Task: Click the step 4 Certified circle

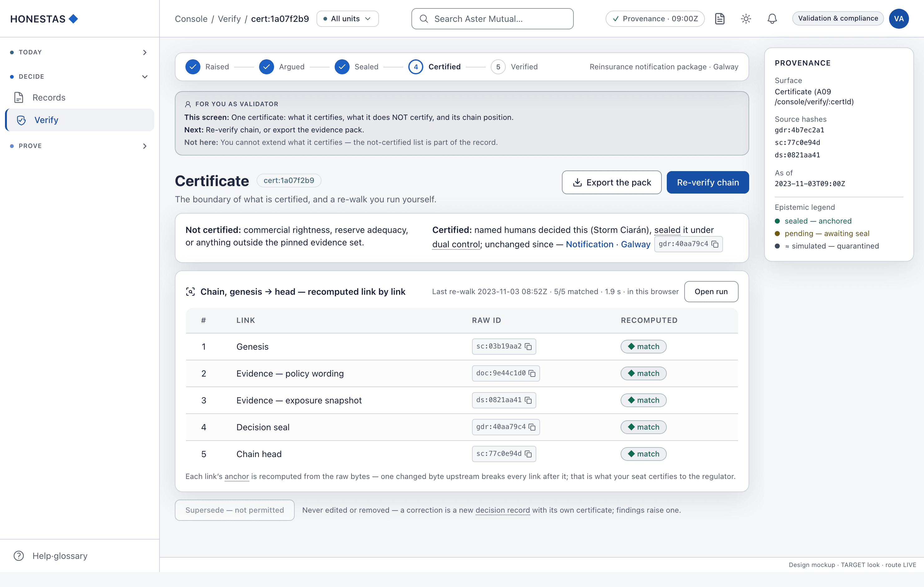Action: [415, 67]
